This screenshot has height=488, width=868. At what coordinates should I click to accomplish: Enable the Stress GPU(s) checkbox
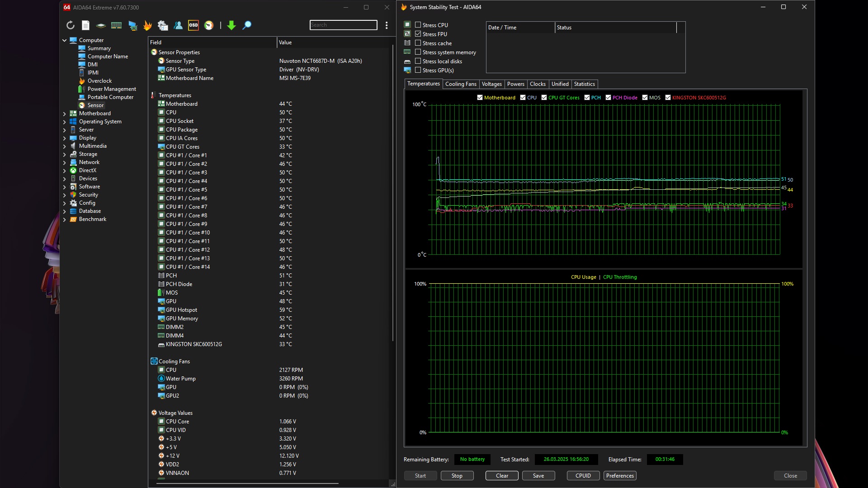point(418,70)
